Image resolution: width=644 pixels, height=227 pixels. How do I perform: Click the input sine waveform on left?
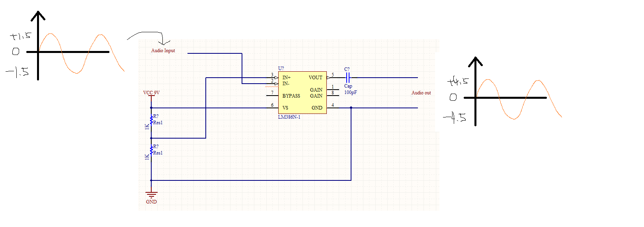(x=82, y=53)
